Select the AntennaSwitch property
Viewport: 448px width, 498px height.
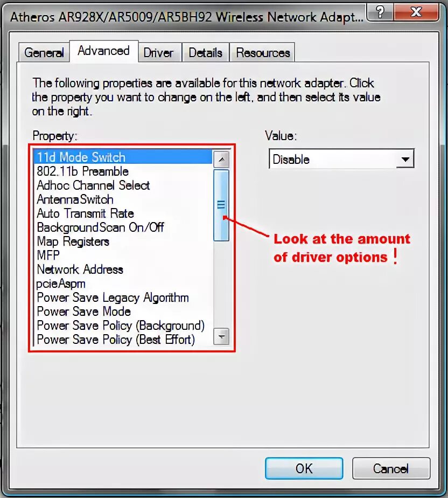coord(123,199)
